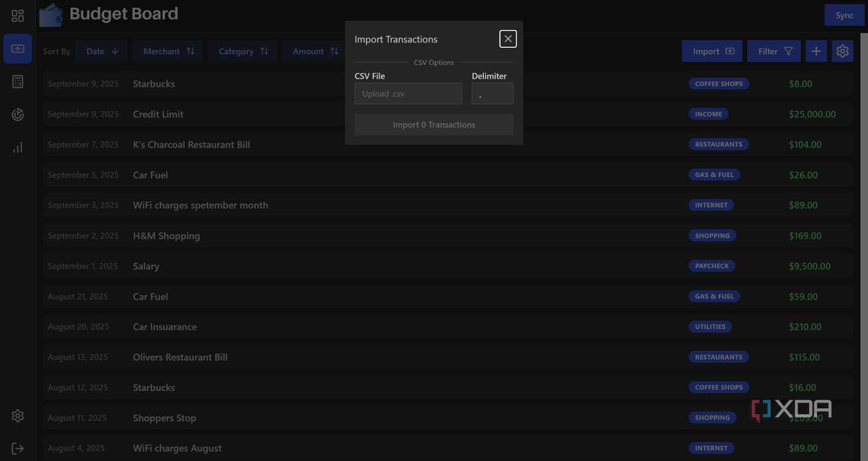
Task: Click the WiFi charges August merchant text
Action: [x=177, y=448]
